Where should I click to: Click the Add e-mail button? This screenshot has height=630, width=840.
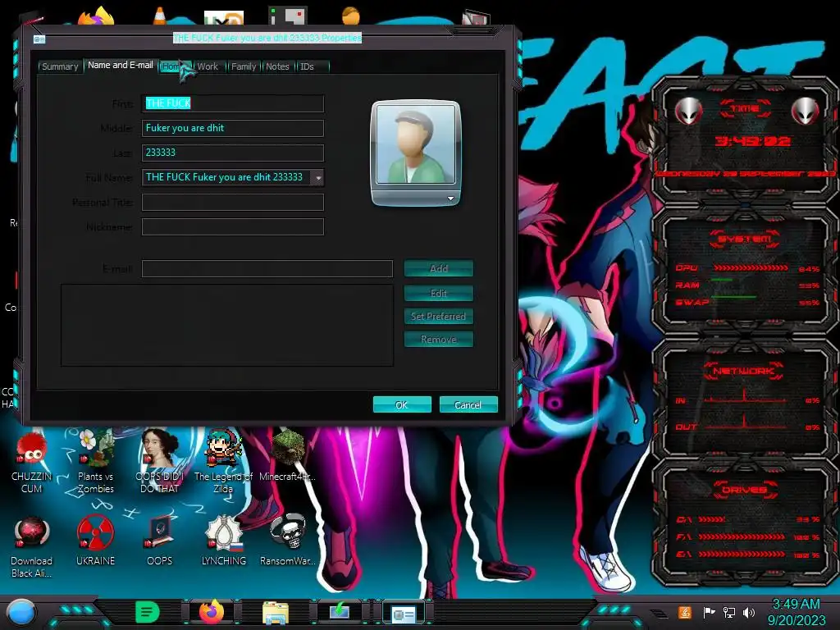pyautogui.click(x=439, y=268)
